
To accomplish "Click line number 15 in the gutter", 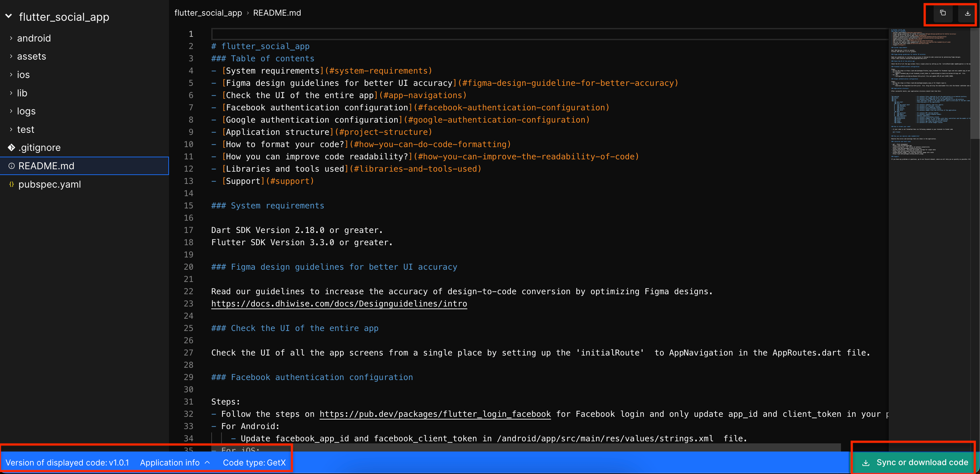I will tap(189, 206).
